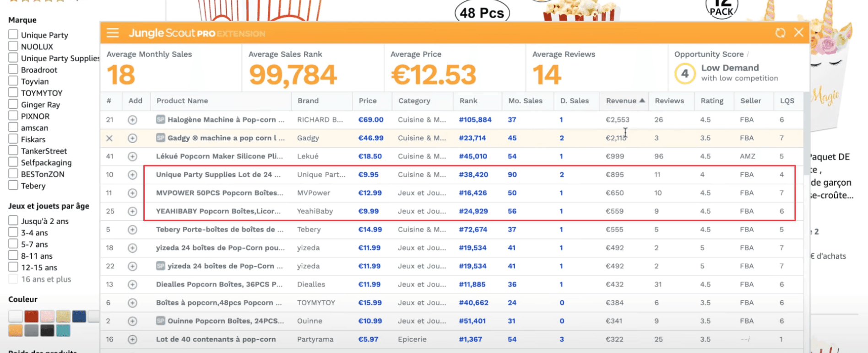Remove the Gadgy row with X icon

pos(109,138)
